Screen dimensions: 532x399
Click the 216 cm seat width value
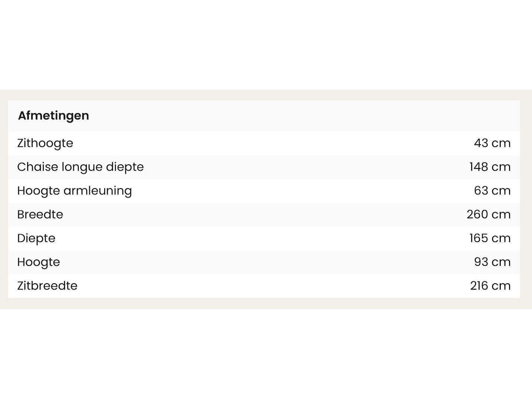coord(490,286)
